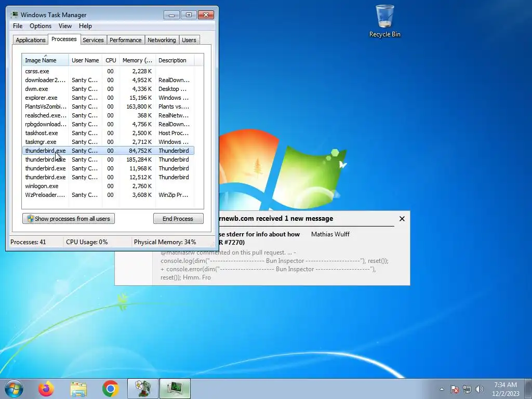Image resolution: width=532 pixels, height=399 pixels.
Task: Switch to the Performance tab
Action: (x=126, y=40)
